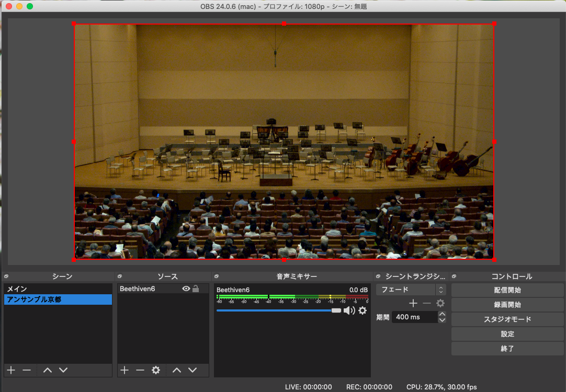
Task: Undock the シーン panel icon
Action: (6, 276)
